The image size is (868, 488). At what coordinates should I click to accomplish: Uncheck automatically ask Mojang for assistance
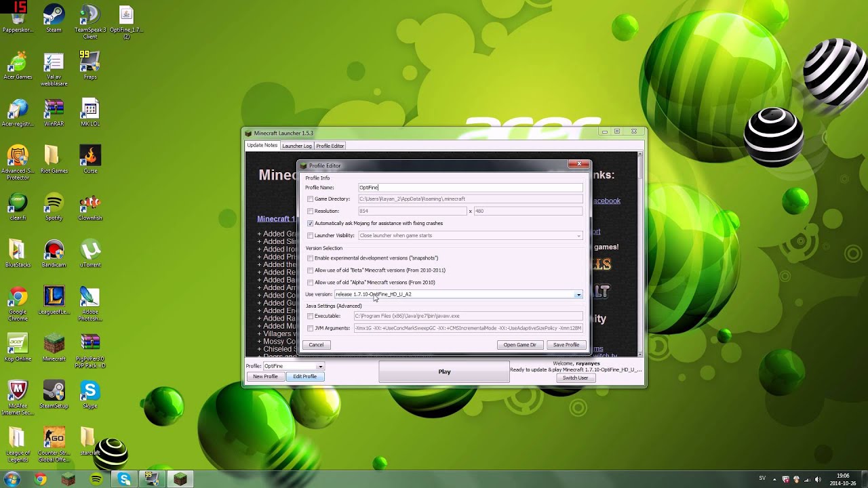(310, 224)
